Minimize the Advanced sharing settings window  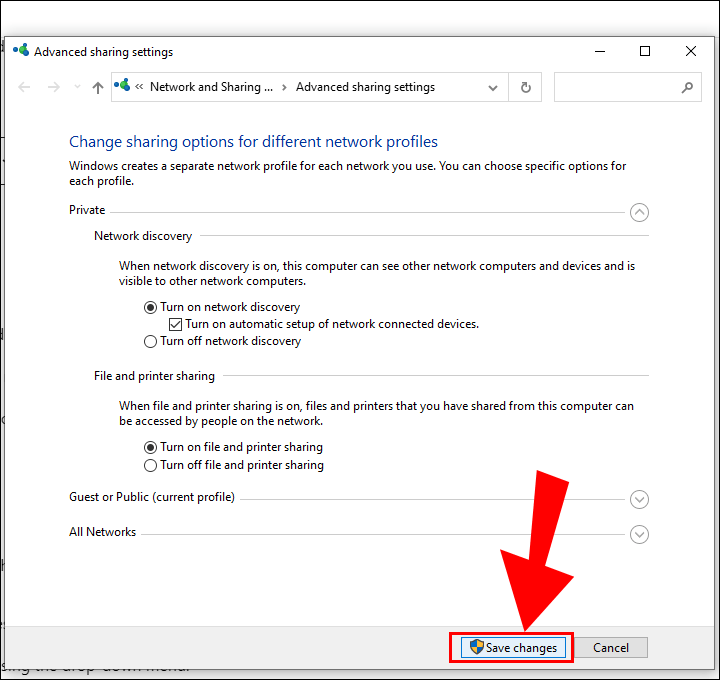pyautogui.click(x=600, y=51)
